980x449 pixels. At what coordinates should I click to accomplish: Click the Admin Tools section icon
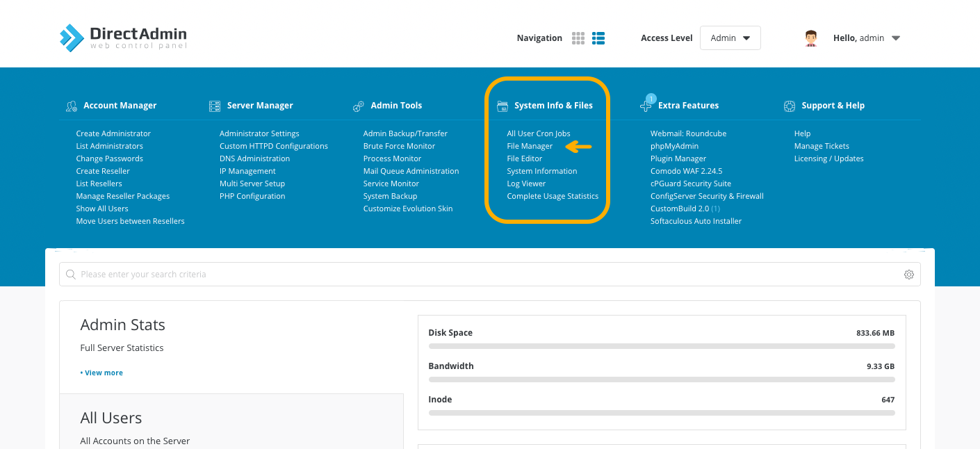pos(359,106)
